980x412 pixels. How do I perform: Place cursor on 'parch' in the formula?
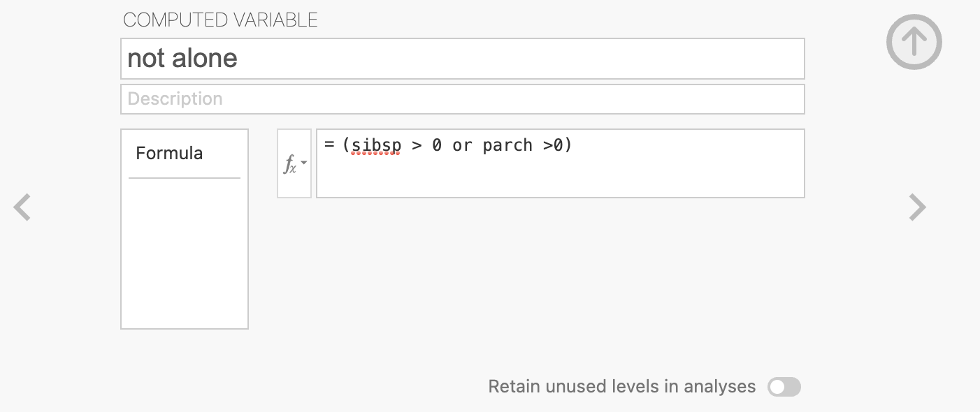tap(508, 145)
